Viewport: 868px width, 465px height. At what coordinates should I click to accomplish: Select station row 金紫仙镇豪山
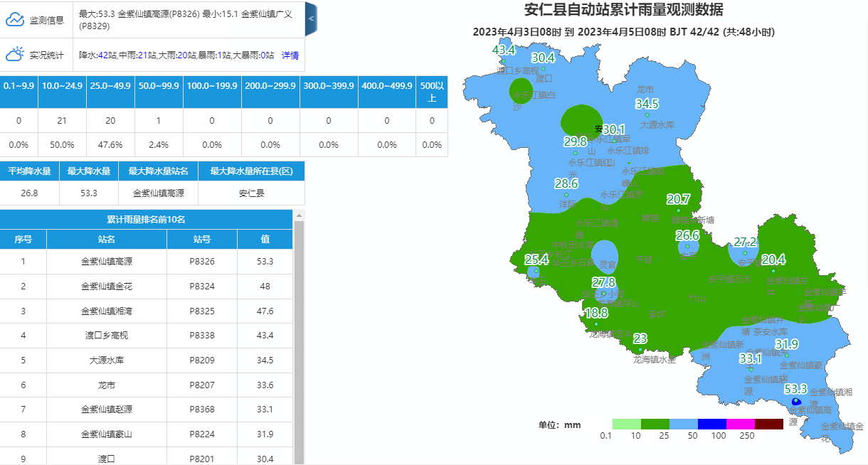tap(147, 434)
